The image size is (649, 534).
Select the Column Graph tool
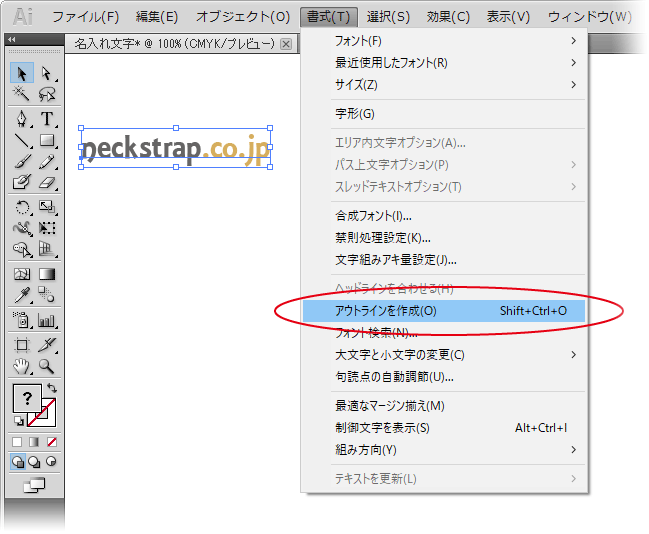(47, 320)
